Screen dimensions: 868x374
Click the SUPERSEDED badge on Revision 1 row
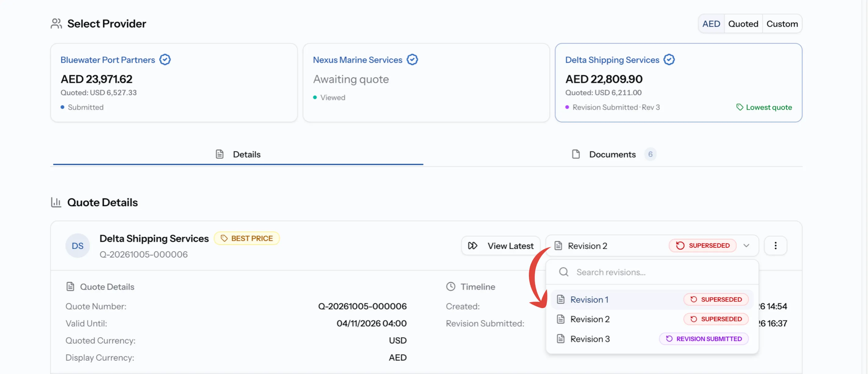[x=716, y=300]
